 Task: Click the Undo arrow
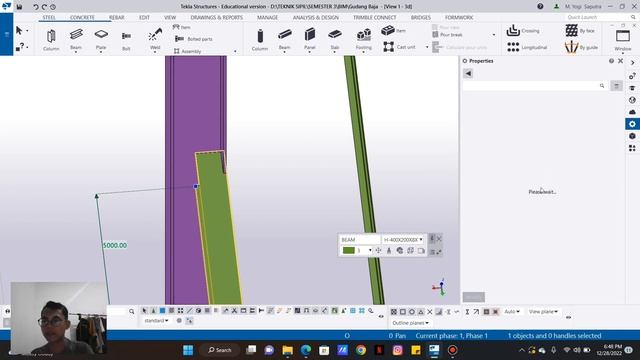(x=36, y=7)
